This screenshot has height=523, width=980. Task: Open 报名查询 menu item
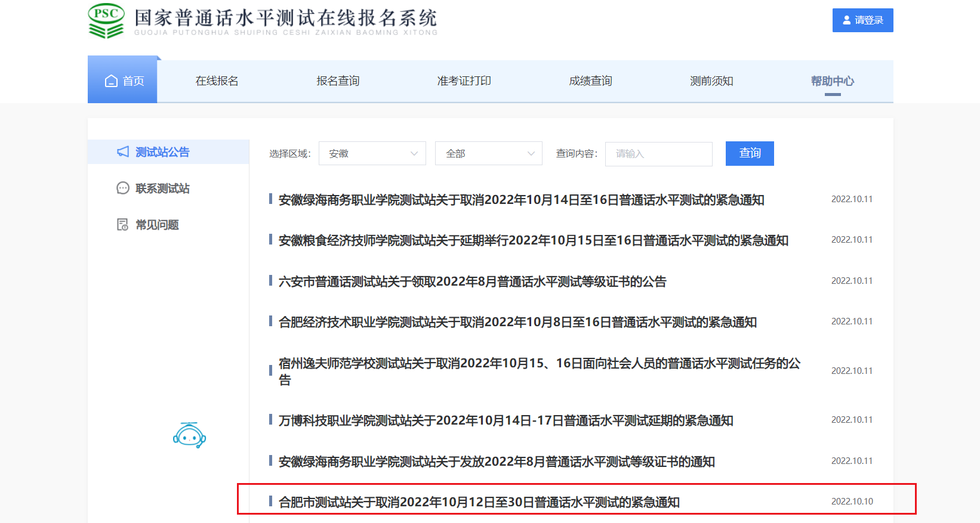(x=338, y=81)
